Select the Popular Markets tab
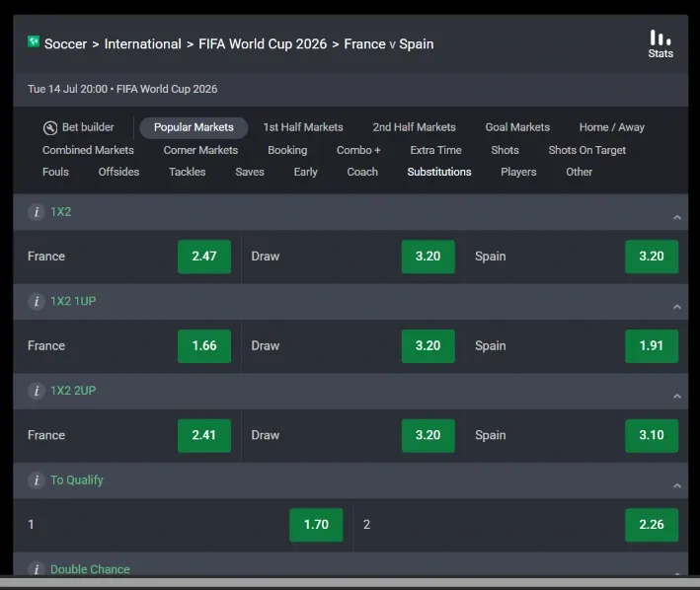The height and width of the screenshot is (590, 700). click(x=194, y=127)
